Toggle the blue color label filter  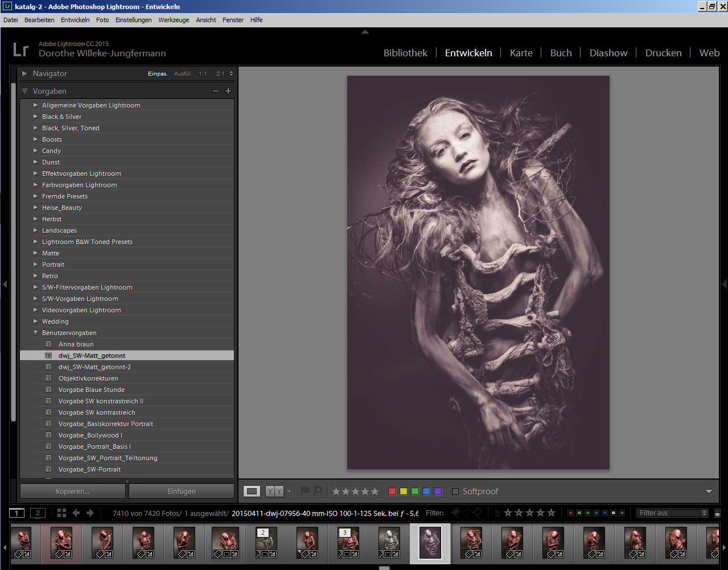coord(596,513)
